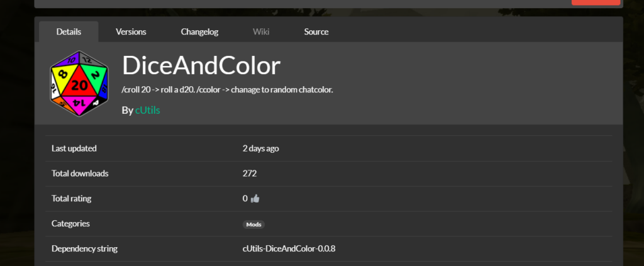Click the red button at top right
The height and width of the screenshot is (266, 644).
pos(596,2)
